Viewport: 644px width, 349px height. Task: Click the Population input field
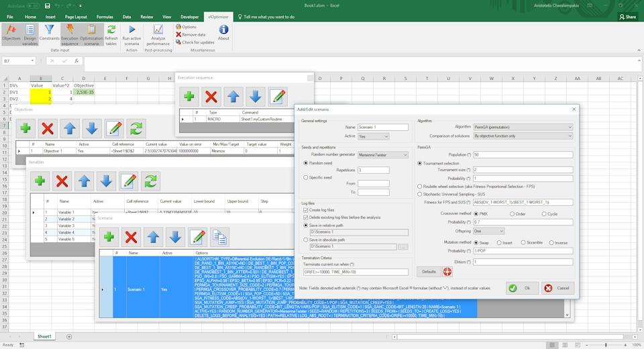point(523,155)
